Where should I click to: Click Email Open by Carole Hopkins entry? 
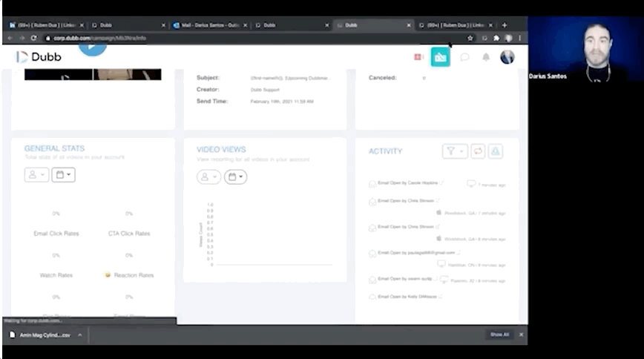tap(407, 182)
